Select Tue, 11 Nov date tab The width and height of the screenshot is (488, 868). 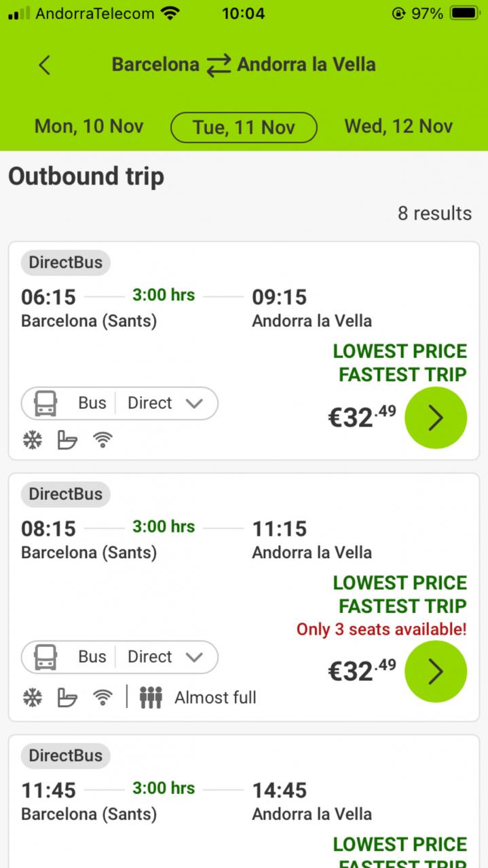[244, 127]
